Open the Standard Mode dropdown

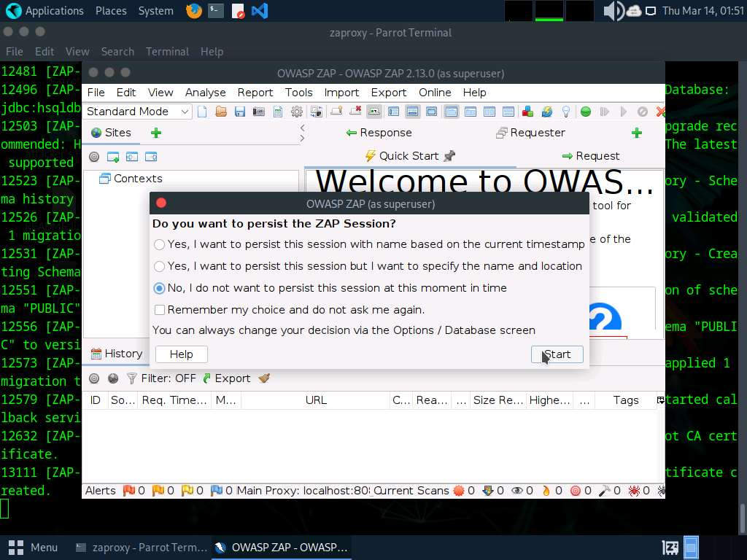[x=137, y=112]
